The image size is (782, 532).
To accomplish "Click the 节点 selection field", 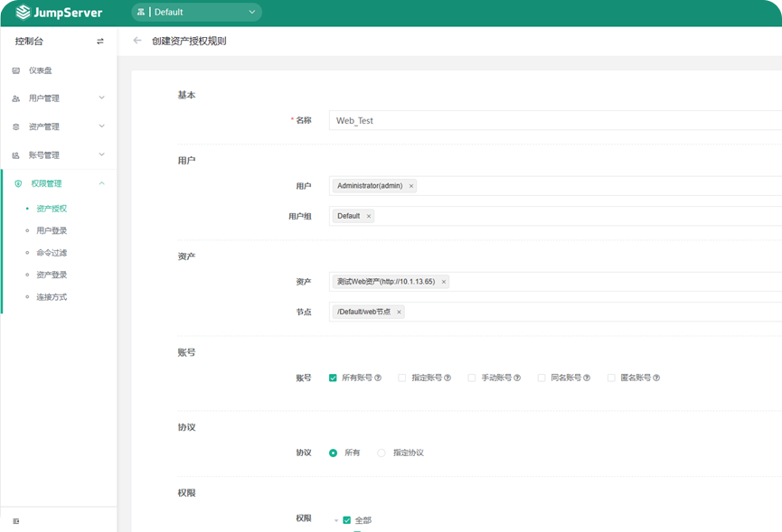I will point(555,313).
